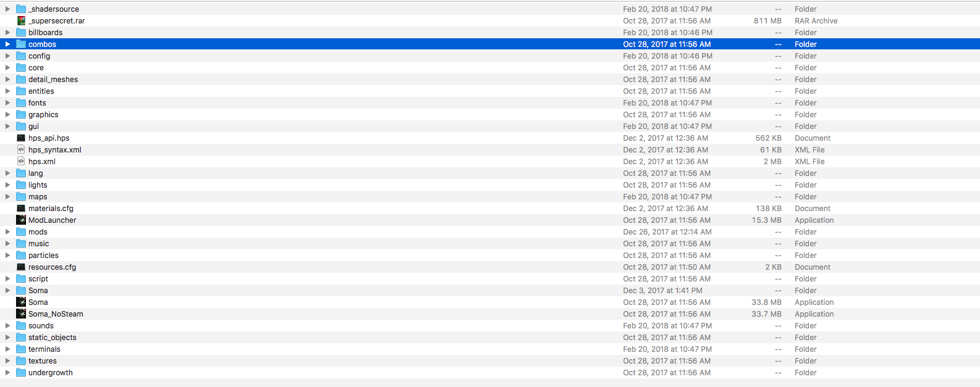
Task: Click the Soma application icon (33.8 MB)
Action: click(x=21, y=302)
